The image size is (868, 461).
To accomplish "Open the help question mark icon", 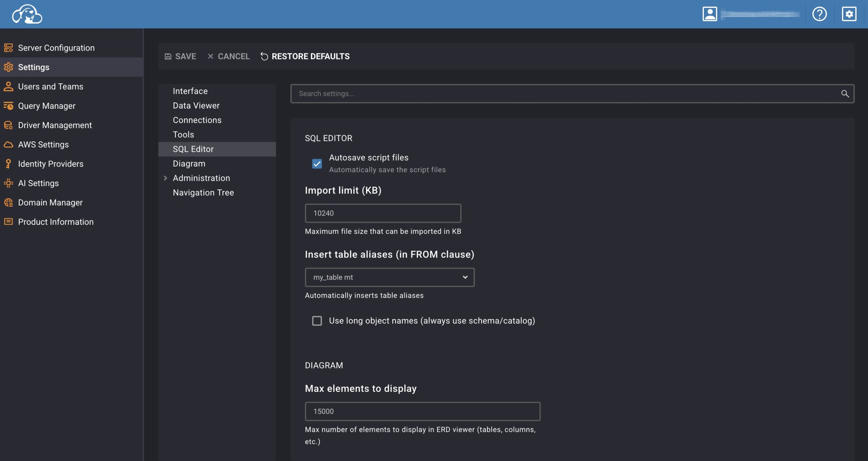I will click(x=819, y=14).
